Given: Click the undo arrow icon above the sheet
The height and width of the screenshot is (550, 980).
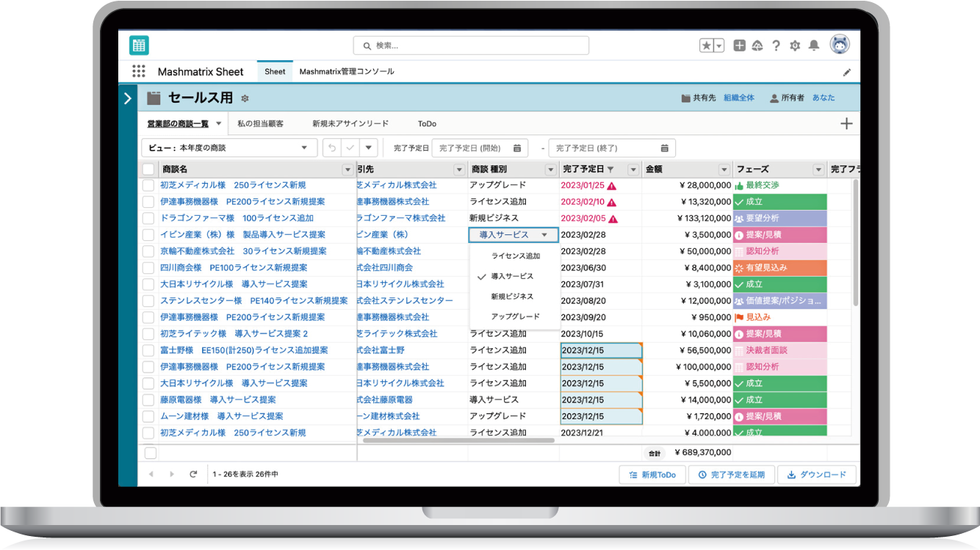Looking at the screenshot, I should point(331,148).
